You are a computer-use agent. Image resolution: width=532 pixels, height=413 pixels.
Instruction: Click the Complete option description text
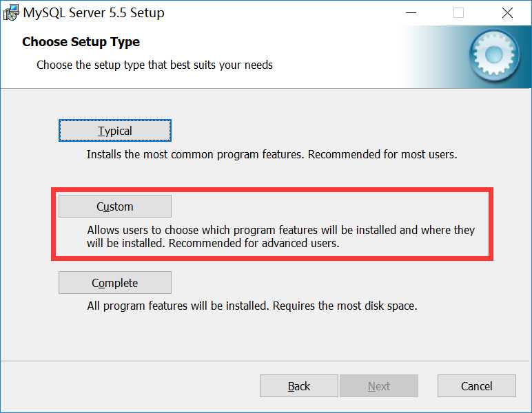point(252,306)
